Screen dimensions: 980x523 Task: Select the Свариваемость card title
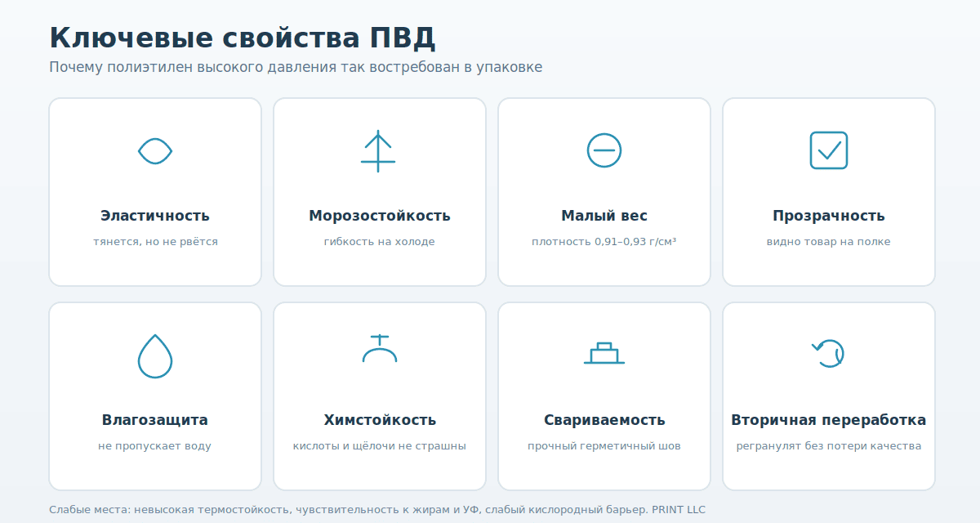[604, 420]
